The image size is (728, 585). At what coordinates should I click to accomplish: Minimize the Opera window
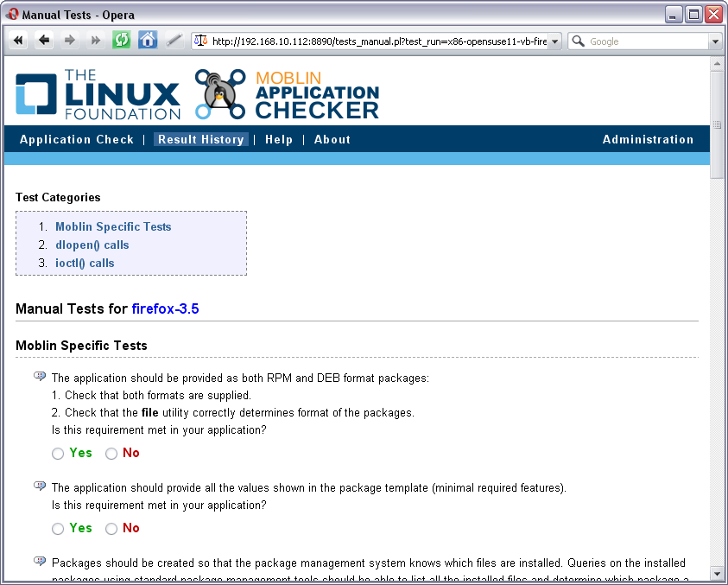point(673,15)
